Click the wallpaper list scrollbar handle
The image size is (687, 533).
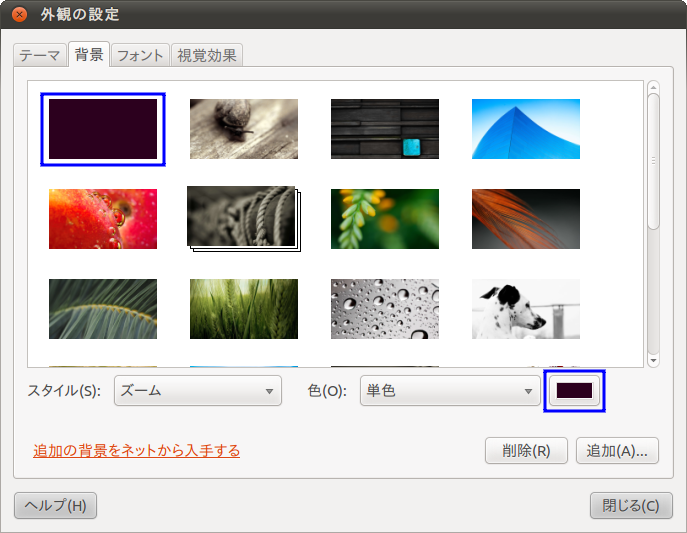pos(653,161)
